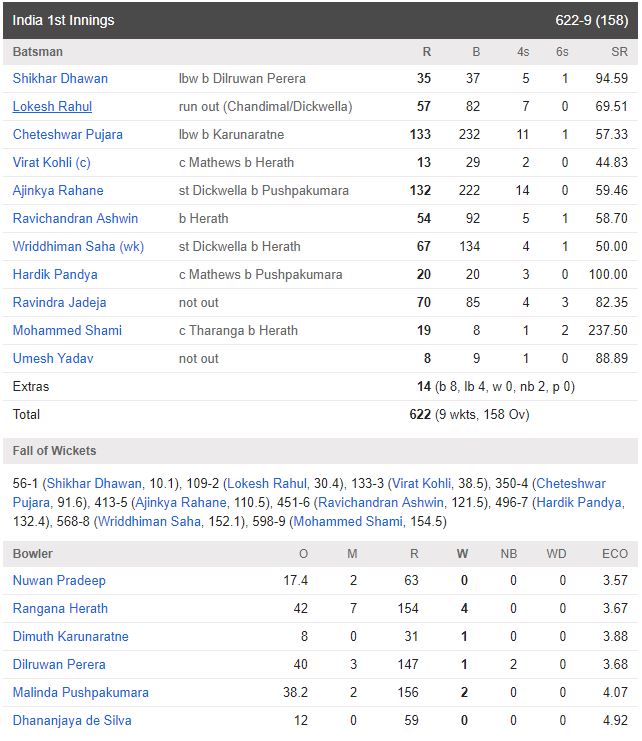
Task: Select Dimuth Karunaratne bowler link
Action: pos(70,637)
